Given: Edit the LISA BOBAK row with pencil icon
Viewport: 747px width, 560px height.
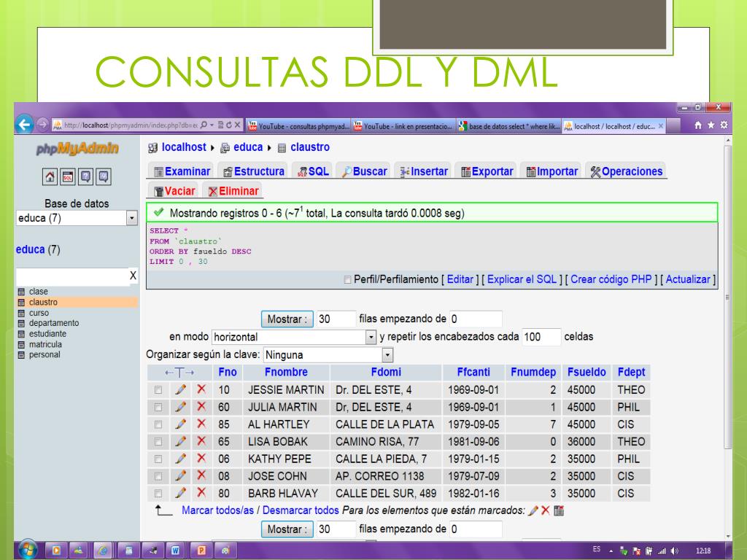Looking at the screenshot, I should pos(180,441).
